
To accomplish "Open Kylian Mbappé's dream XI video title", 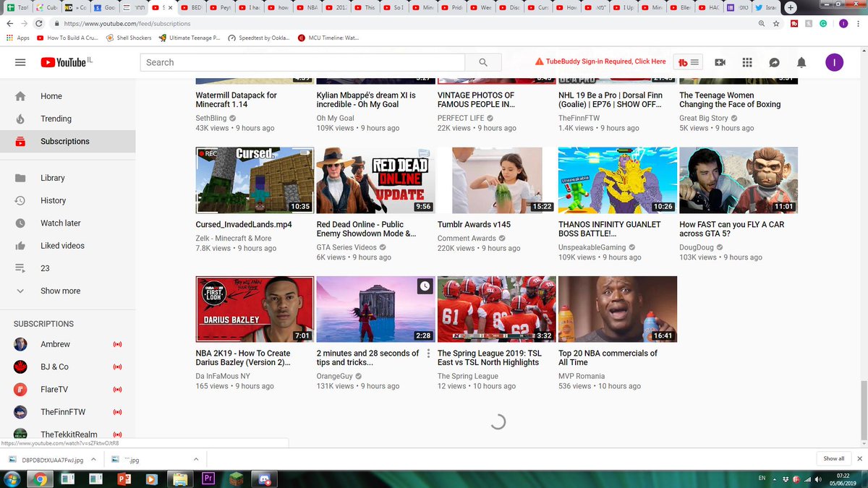I will pyautogui.click(x=366, y=100).
